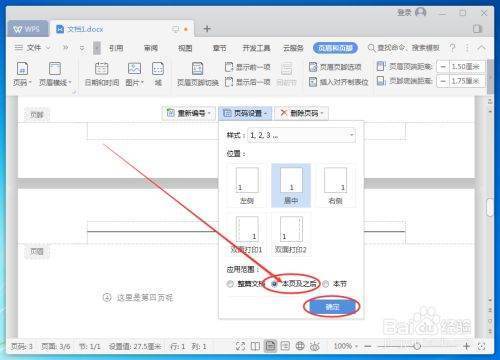Click the tab-scroll left arrow before 引用
Screen dimensions: 500x360
click(x=97, y=48)
